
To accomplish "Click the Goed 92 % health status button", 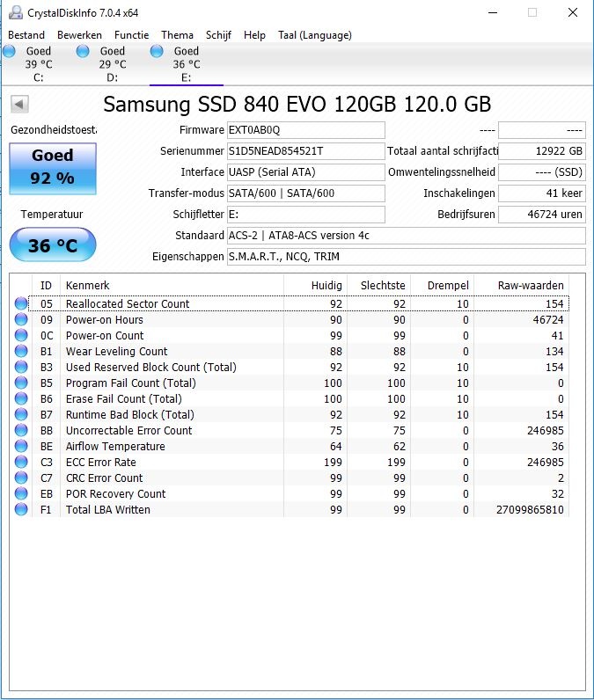I will click(53, 168).
